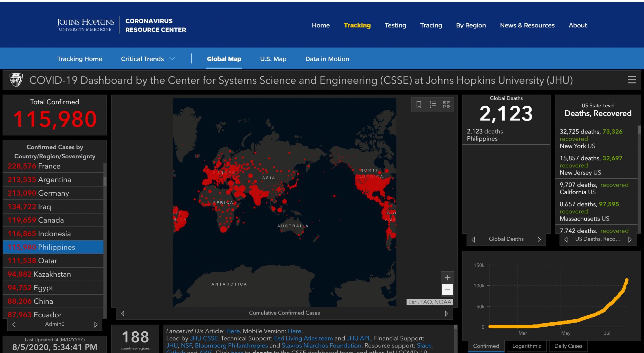The width and height of the screenshot is (644, 353).
Task: Select the Confirmed chart tab
Action: coord(486,346)
